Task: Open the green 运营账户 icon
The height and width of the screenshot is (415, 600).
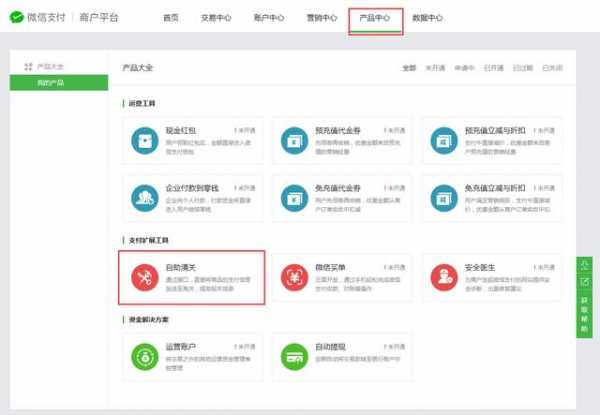Action: click(145, 355)
